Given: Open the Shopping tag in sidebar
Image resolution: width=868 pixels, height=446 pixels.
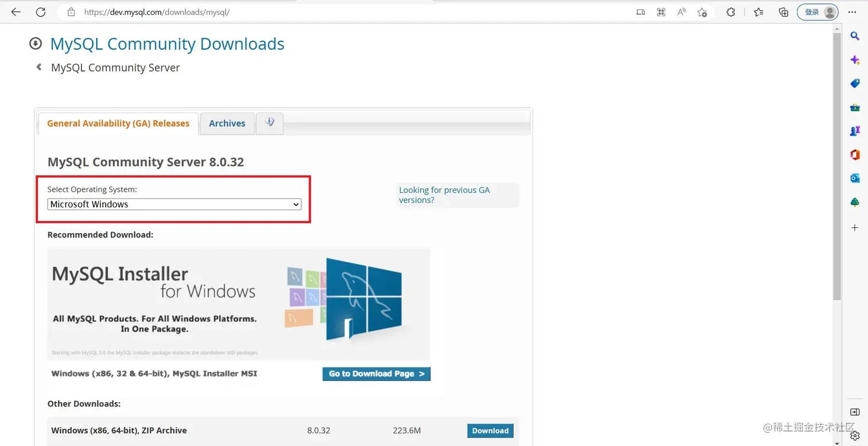Looking at the screenshot, I should (855, 84).
